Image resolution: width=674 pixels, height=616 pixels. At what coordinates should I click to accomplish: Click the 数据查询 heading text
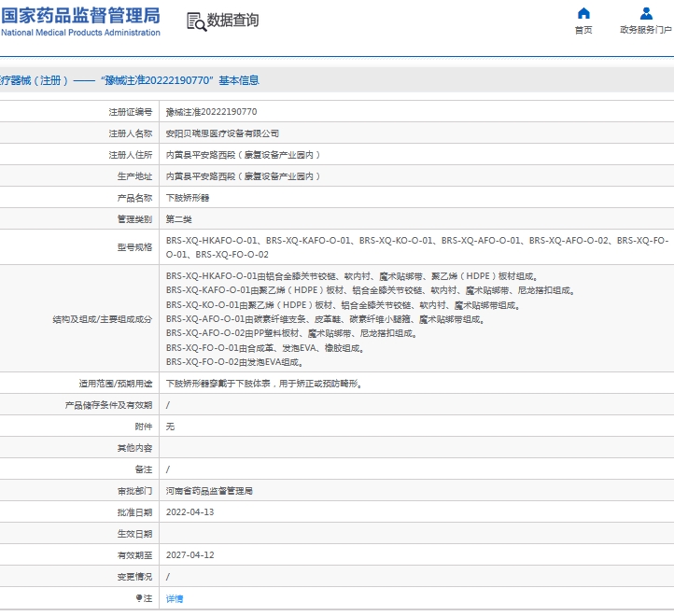(232, 21)
